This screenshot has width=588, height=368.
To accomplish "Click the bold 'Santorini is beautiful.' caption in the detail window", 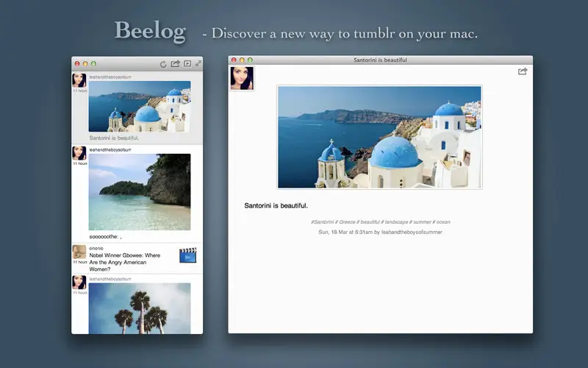I will click(x=276, y=205).
